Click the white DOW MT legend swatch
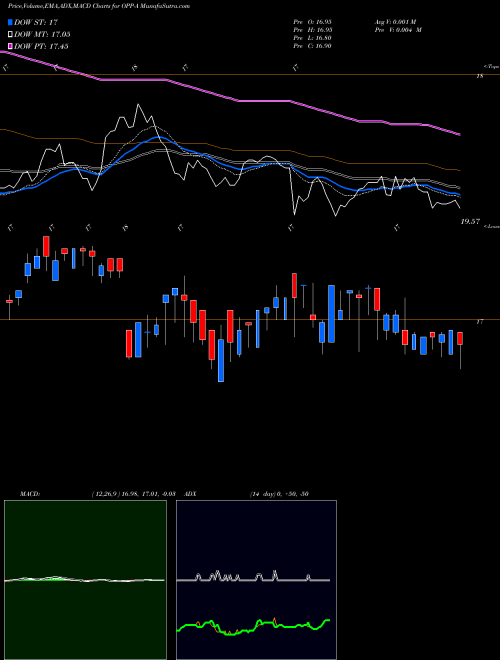The image size is (500, 660). 11,35
